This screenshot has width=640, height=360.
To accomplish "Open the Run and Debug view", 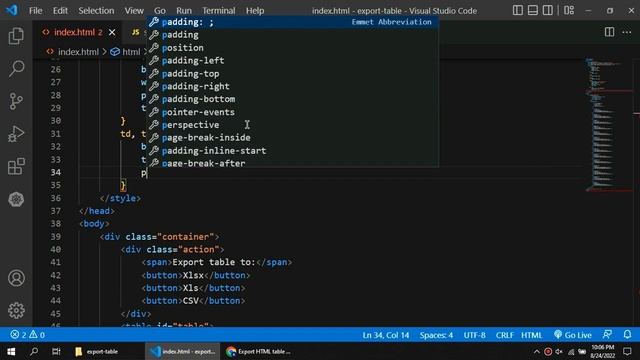I will [x=16, y=134].
